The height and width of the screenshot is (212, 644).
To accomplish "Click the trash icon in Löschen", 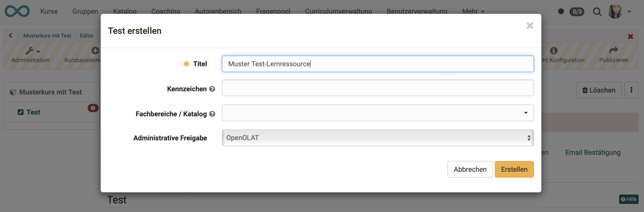I will tap(585, 90).
